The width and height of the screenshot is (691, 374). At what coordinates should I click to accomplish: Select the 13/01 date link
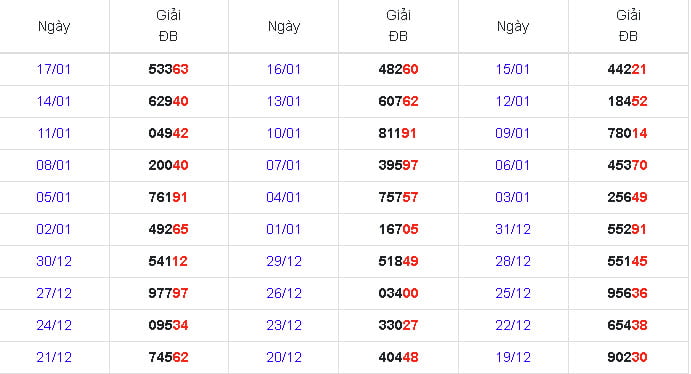[x=283, y=101]
